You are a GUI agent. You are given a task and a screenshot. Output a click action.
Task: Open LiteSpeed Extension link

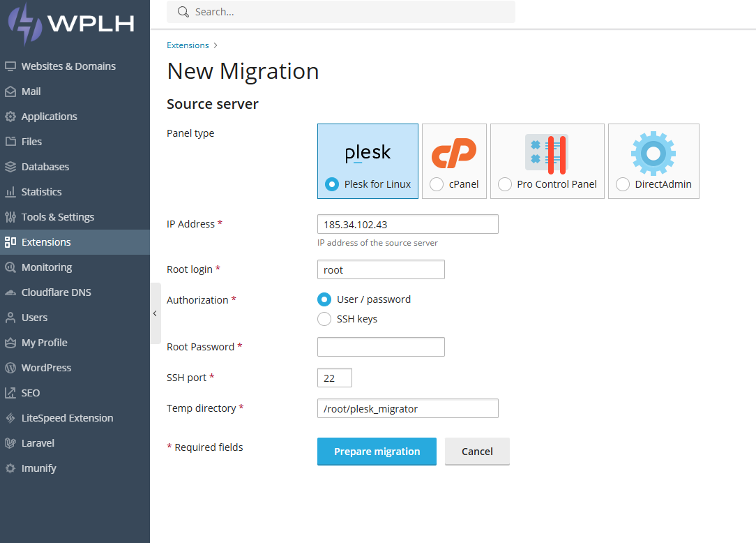click(x=75, y=417)
